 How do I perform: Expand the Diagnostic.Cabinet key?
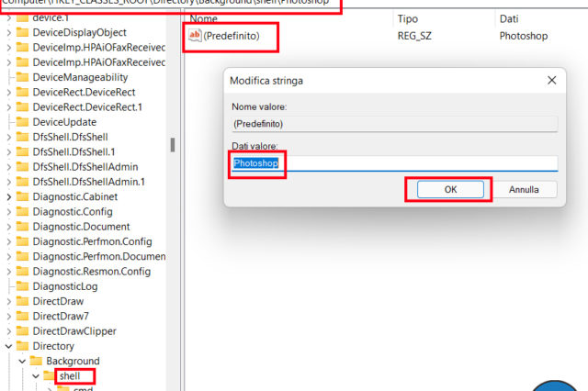click(8, 197)
